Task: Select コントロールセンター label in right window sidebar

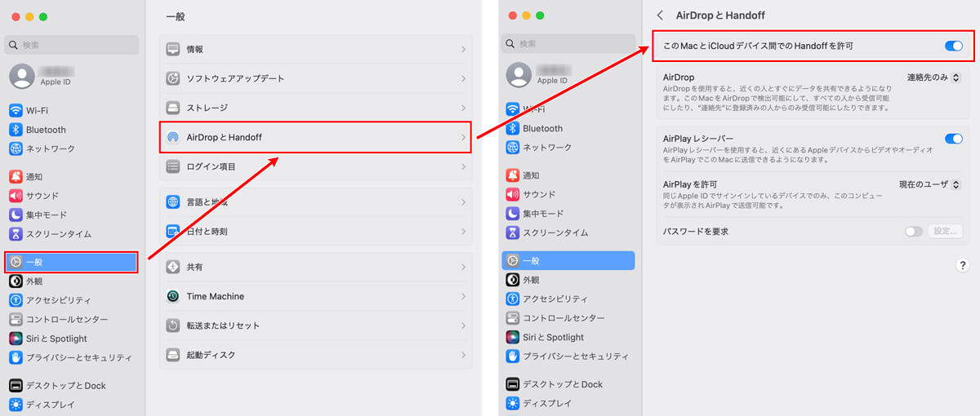Action: click(x=563, y=318)
